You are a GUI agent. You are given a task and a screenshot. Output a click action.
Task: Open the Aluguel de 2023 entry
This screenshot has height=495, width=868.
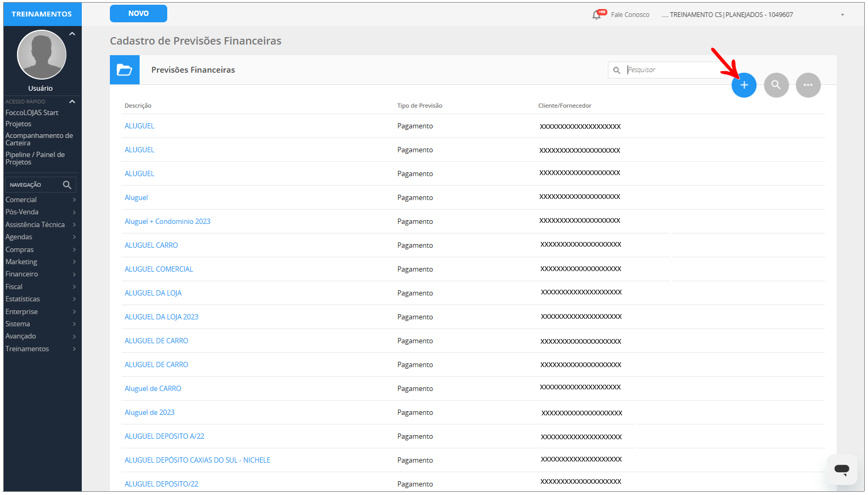click(x=150, y=413)
